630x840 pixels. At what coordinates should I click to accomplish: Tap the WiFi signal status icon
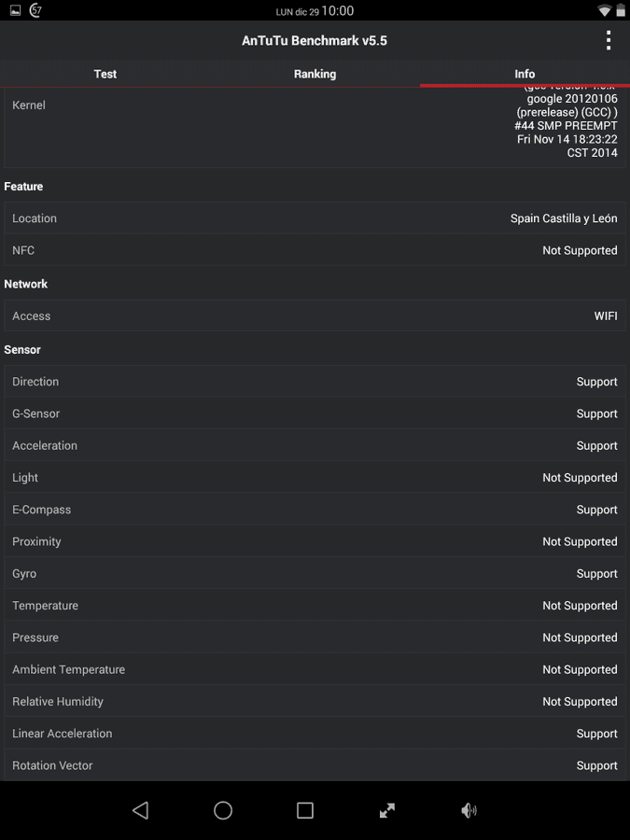[604, 10]
